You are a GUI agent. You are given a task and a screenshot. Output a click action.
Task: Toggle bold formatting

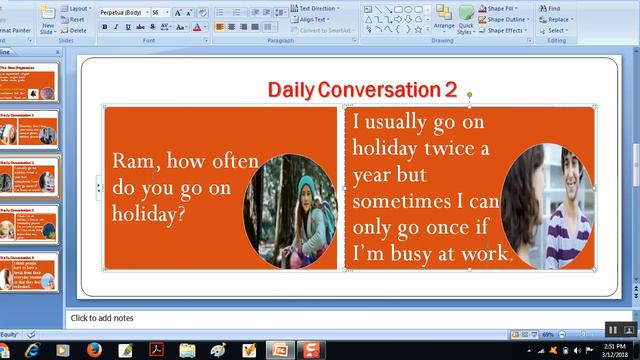pyautogui.click(x=105, y=27)
